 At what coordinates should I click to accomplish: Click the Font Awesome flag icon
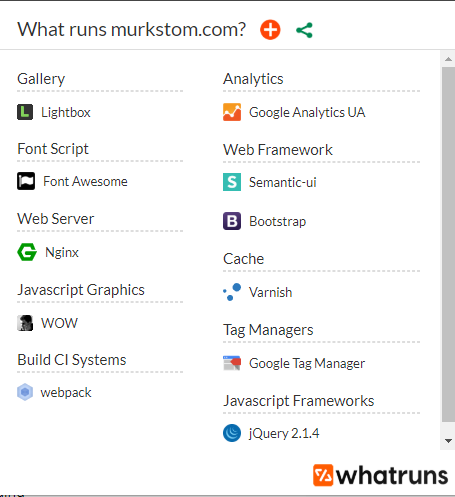click(x=26, y=181)
